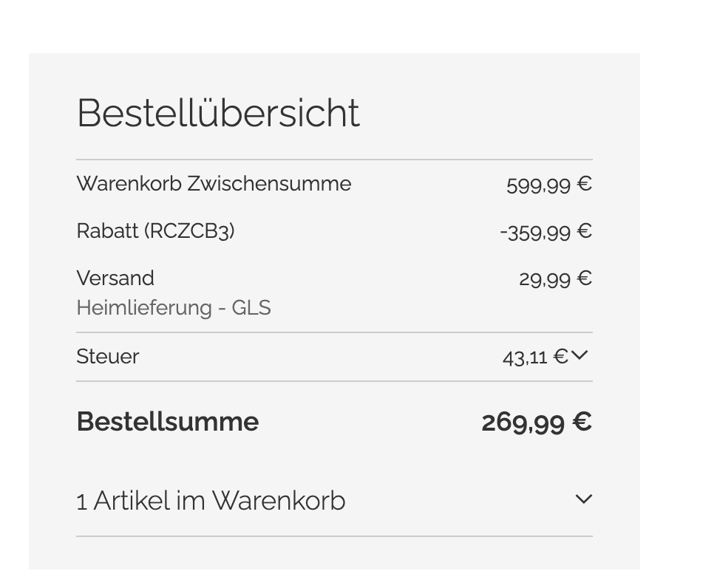This screenshot has height=588, width=717.
Task: Click the euro sign after 599,99
Action: pyautogui.click(x=585, y=184)
